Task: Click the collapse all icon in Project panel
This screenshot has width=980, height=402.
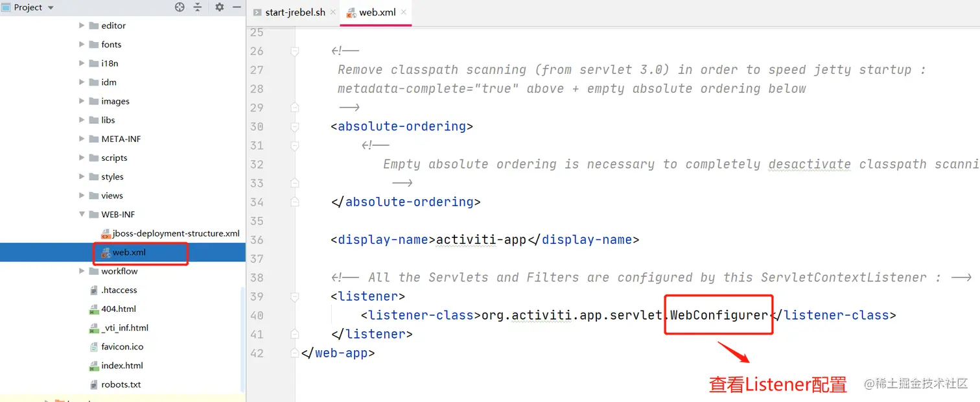Action: point(198,7)
